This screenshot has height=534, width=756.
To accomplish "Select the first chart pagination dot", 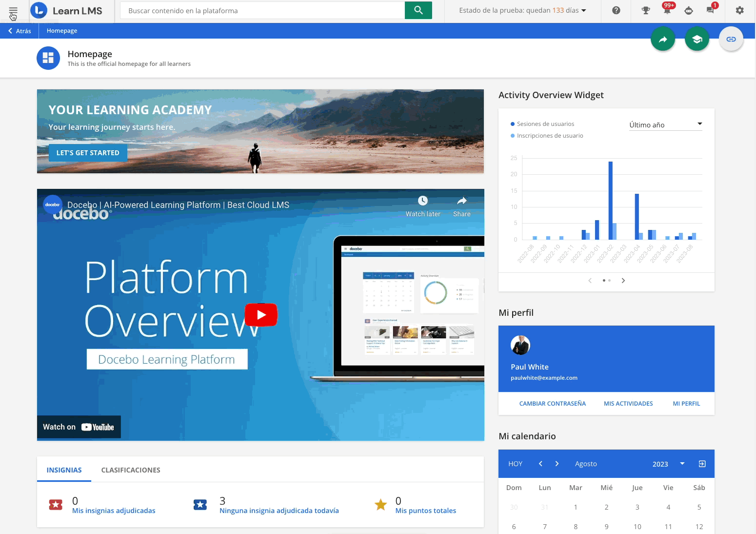I will (604, 280).
